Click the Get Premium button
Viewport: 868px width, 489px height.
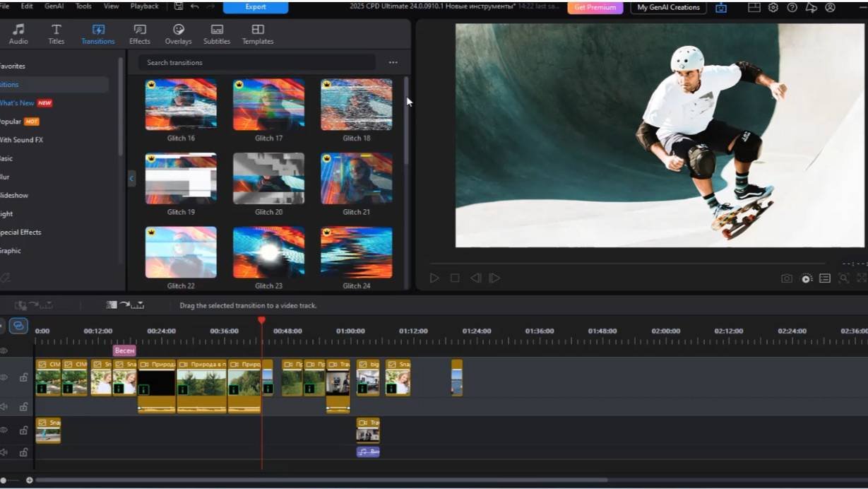point(595,7)
